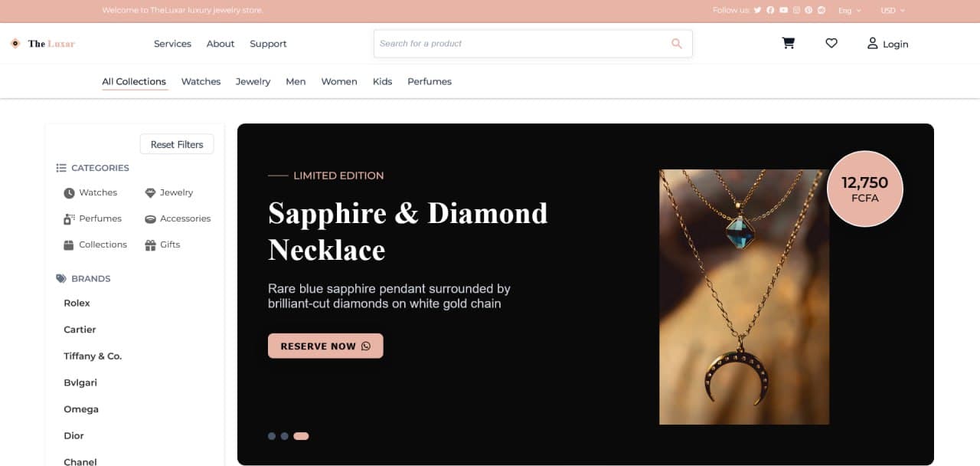Select the Watches category filter
980x466 pixels.
pyautogui.click(x=91, y=193)
